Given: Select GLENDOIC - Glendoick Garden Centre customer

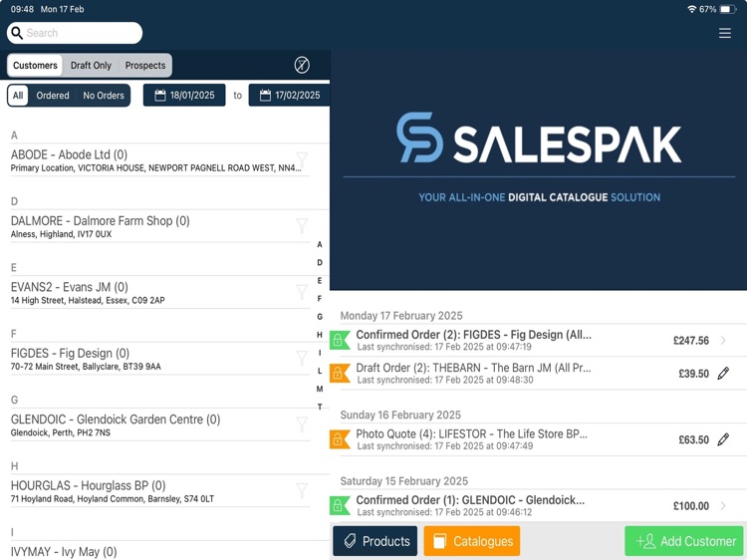Looking at the screenshot, I should (160, 425).
